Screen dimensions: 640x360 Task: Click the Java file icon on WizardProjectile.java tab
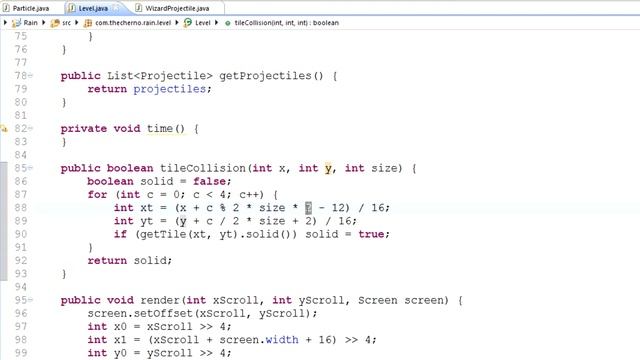pyautogui.click(x=139, y=8)
